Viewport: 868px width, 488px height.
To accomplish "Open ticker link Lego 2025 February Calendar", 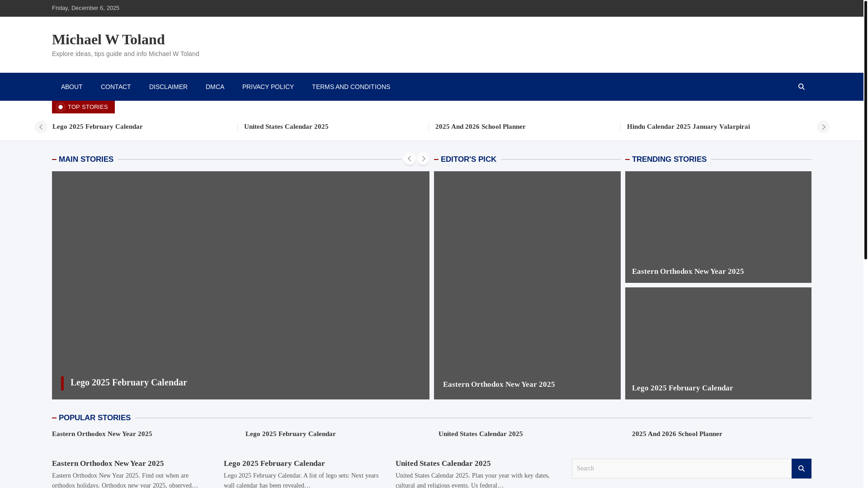I will pyautogui.click(x=98, y=127).
